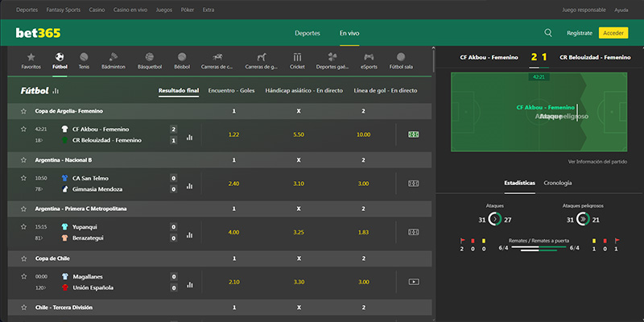This screenshot has width=644, height=322.
Task: Open the Estadísticas tab
Action: pyautogui.click(x=519, y=183)
